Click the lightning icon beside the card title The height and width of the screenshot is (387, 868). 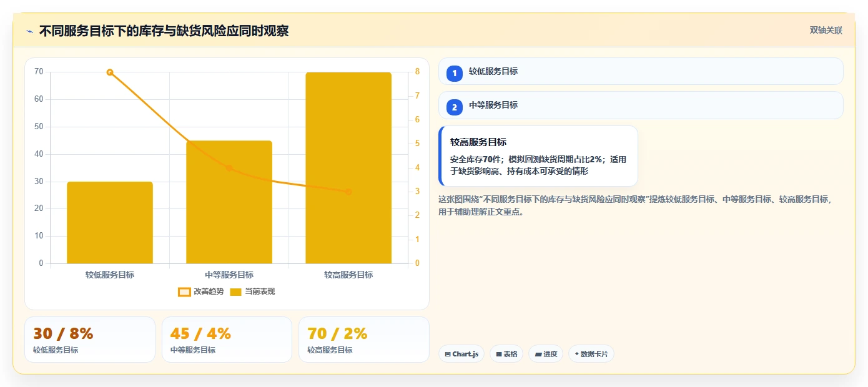coord(29,31)
